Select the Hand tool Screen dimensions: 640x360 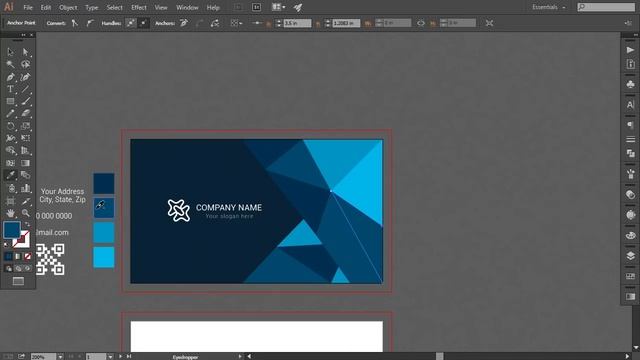coord(10,213)
